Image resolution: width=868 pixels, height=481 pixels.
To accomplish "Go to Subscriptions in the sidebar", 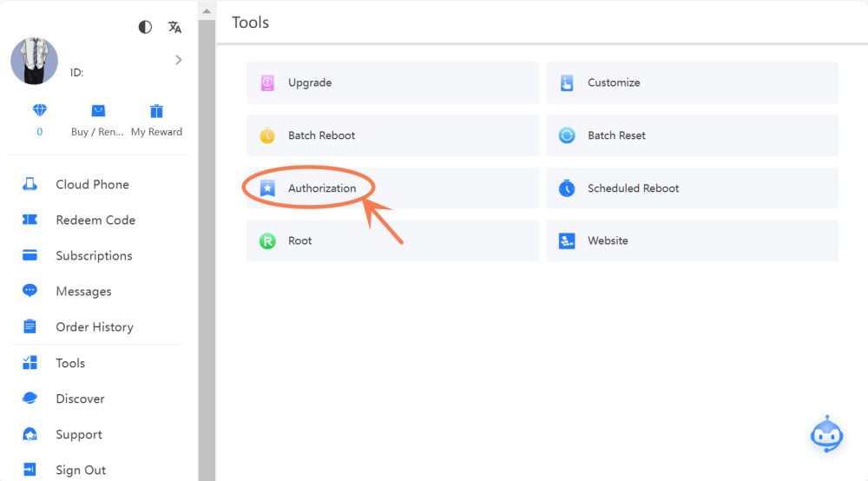I will coord(94,255).
